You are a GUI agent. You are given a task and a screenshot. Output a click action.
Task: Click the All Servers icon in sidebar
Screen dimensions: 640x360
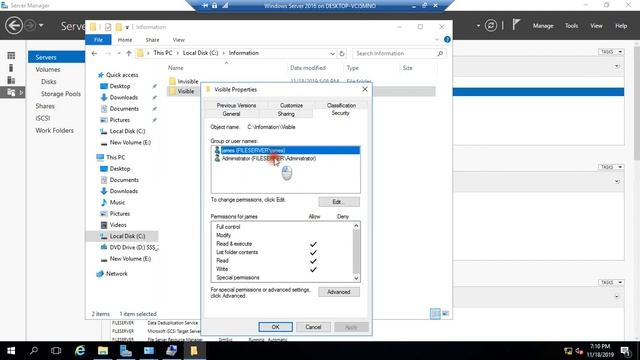11,80
